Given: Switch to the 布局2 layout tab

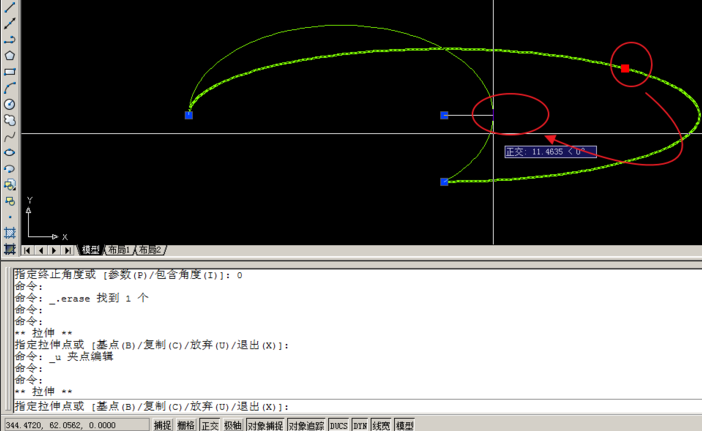Looking at the screenshot, I should (150, 250).
